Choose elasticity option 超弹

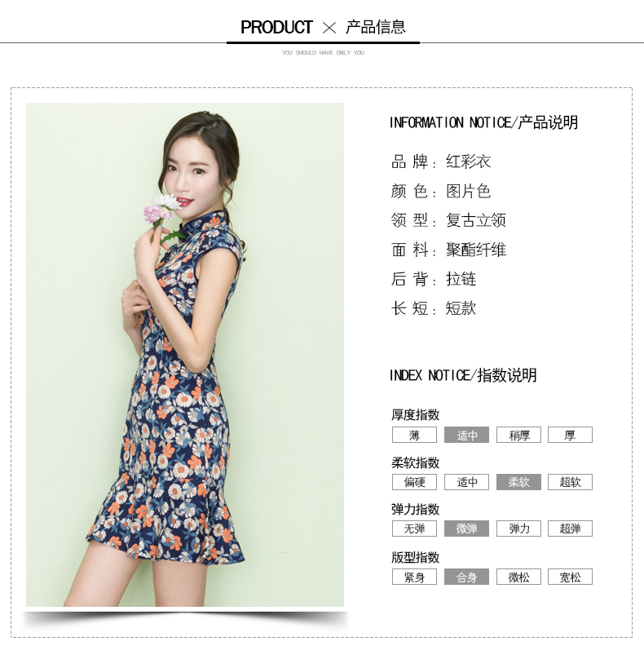(x=570, y=529)
